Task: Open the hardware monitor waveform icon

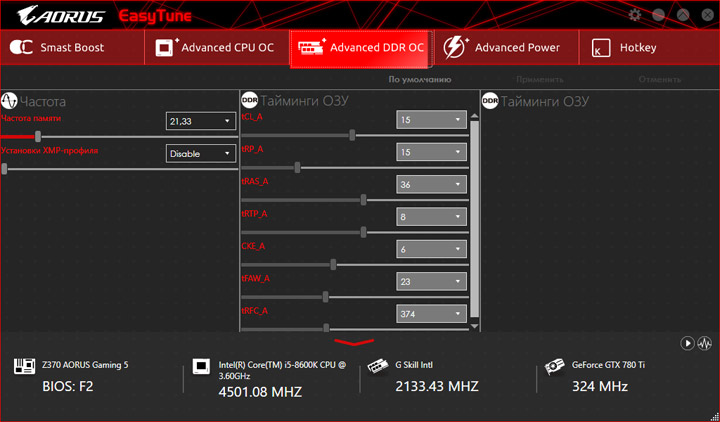Action: (704, 343)
